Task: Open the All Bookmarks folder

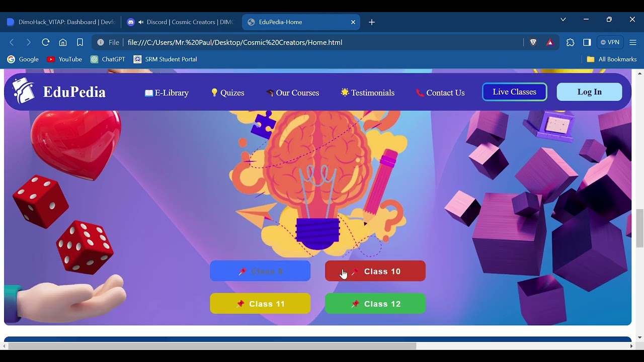Action: tap(612, 59)
